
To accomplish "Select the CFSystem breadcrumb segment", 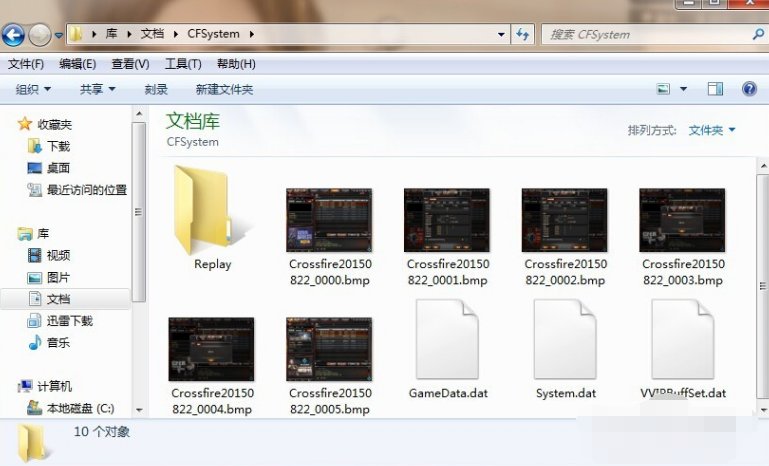I will tap(213, 34).
